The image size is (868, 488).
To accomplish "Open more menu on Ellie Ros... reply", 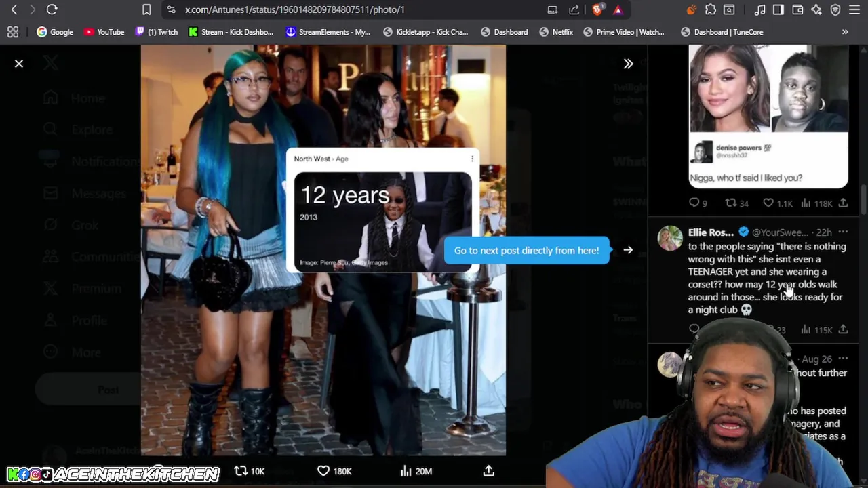I will [843, 232].
